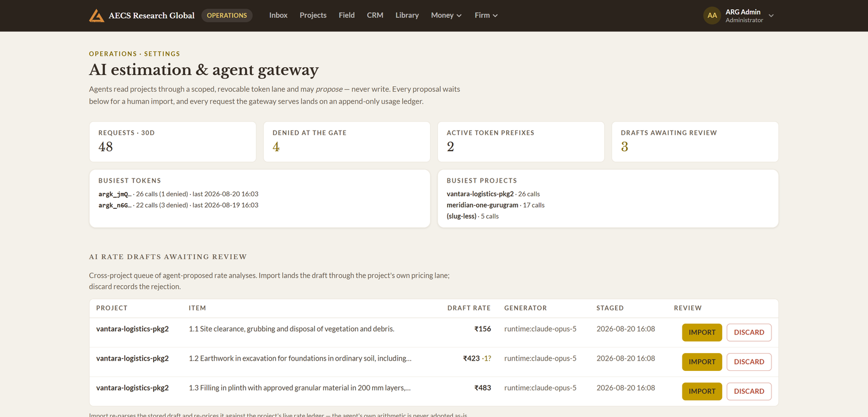Click the DRAFT RATE column header
This screenshot has width=868, height=417.
click(x=469, y=308)
